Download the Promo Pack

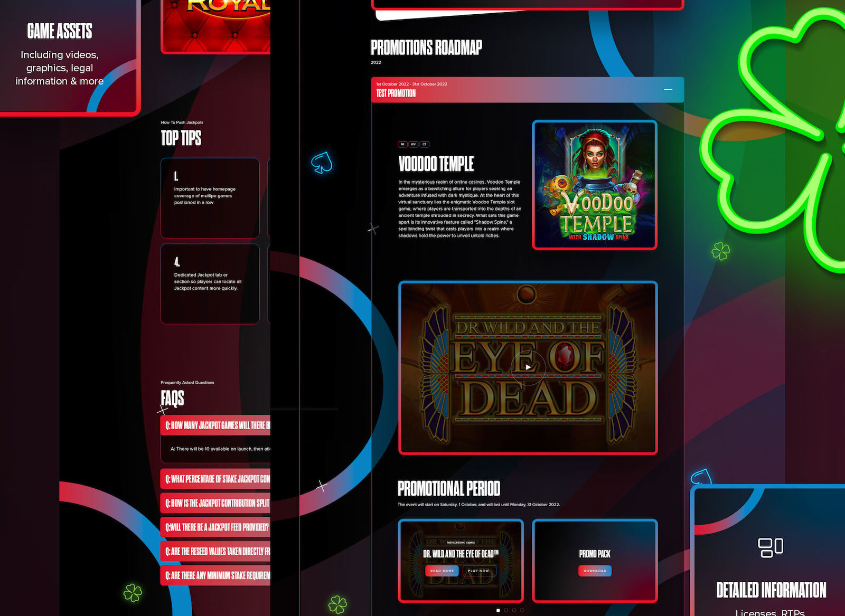(x=595, y=571)
